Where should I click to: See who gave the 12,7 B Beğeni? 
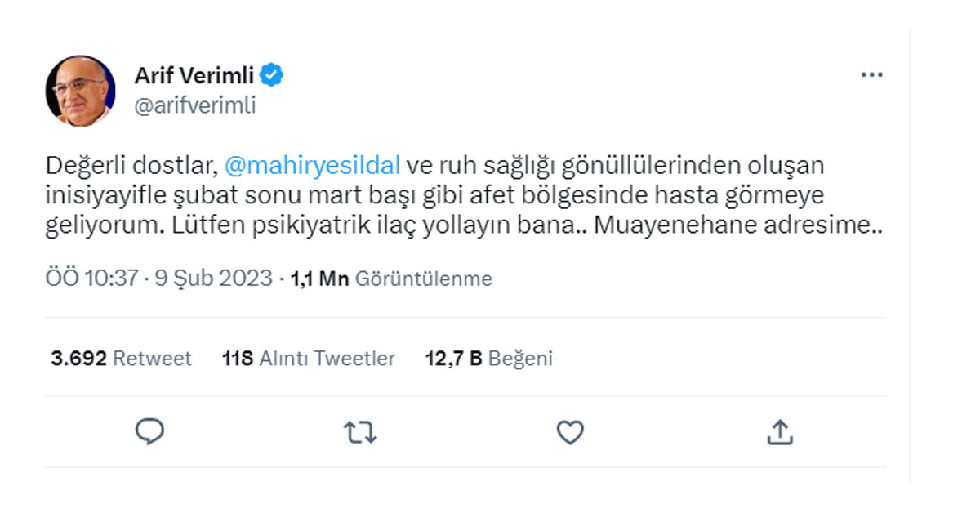click(488, 358)
